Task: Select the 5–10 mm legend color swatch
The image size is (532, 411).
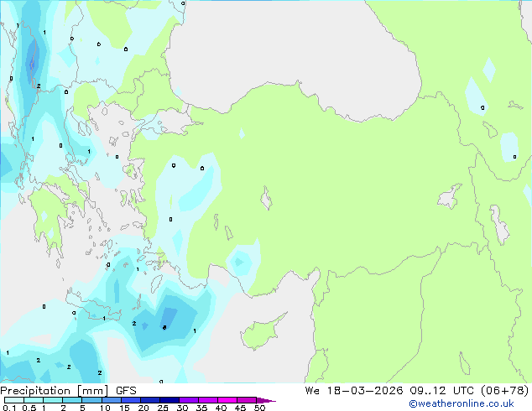Action: (x=91, y=400)
